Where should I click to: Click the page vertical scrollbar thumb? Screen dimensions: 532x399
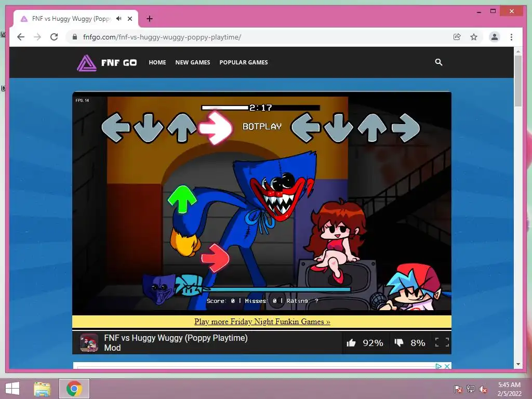pyautogui.click(x=518, y=81)
